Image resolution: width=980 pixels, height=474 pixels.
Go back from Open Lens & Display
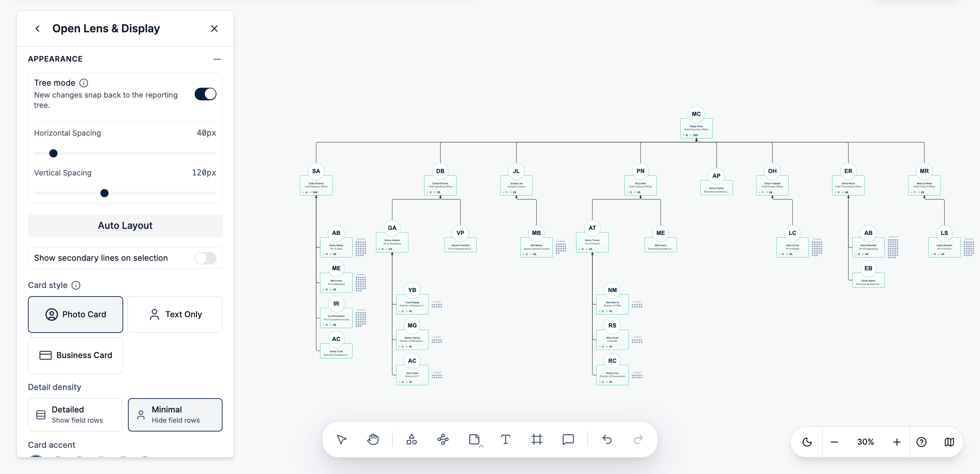38,29
